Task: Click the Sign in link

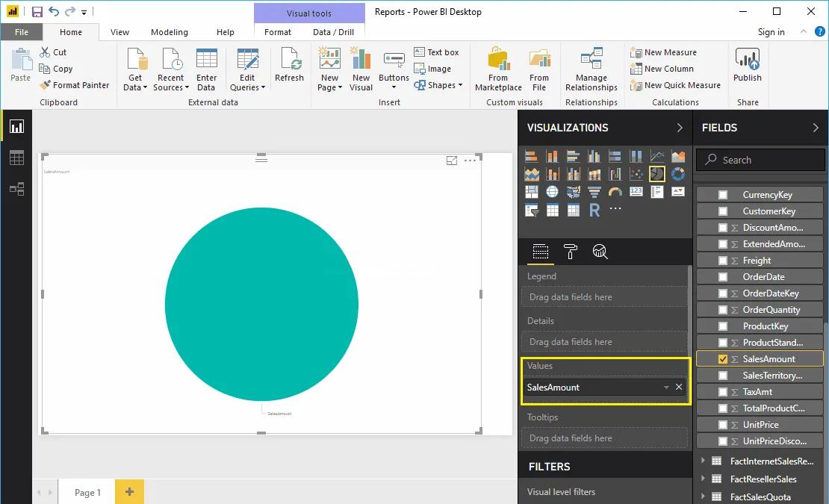Action: tap(771, 32)
